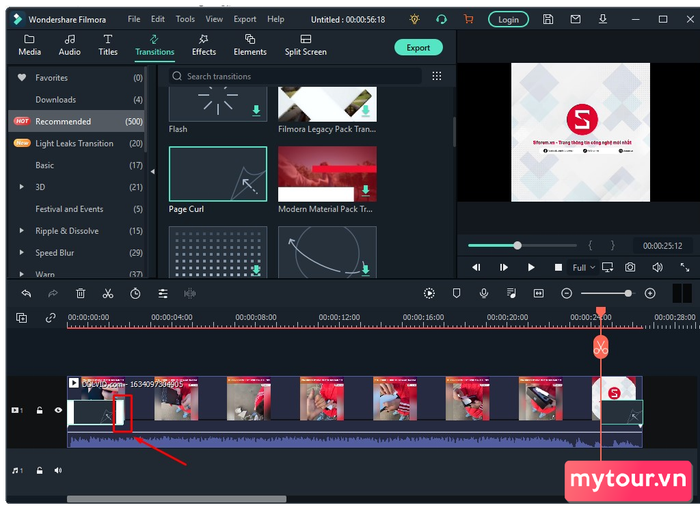Viewport: 700px width, 512px height.
Task: Open the File menu
Action: coord(133,19)
